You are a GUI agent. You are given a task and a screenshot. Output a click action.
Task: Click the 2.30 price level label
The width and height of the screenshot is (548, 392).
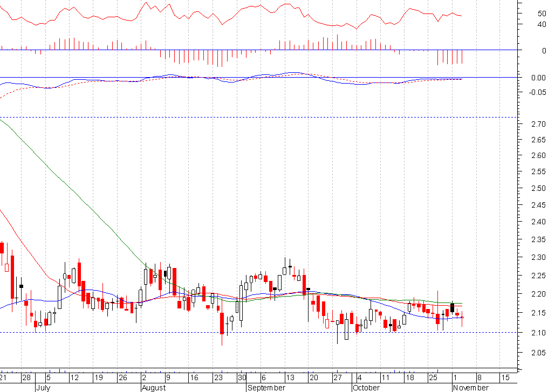click(x=539, y=258)
